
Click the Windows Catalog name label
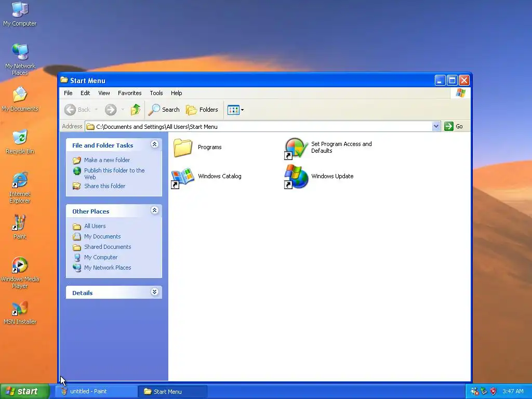click(x=220, y=176)
